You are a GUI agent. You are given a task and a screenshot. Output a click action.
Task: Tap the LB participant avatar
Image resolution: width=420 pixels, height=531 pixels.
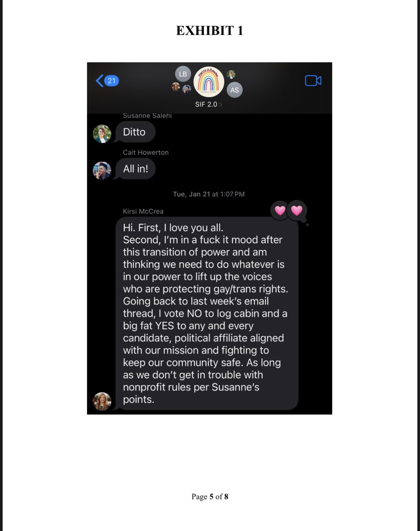[x=183, y=74]
